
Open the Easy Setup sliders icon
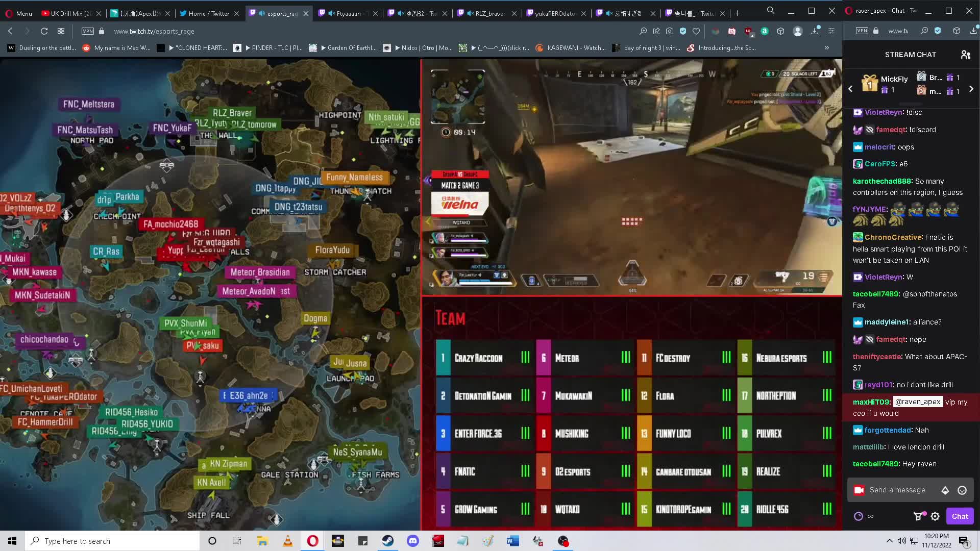tap(831, 31)
